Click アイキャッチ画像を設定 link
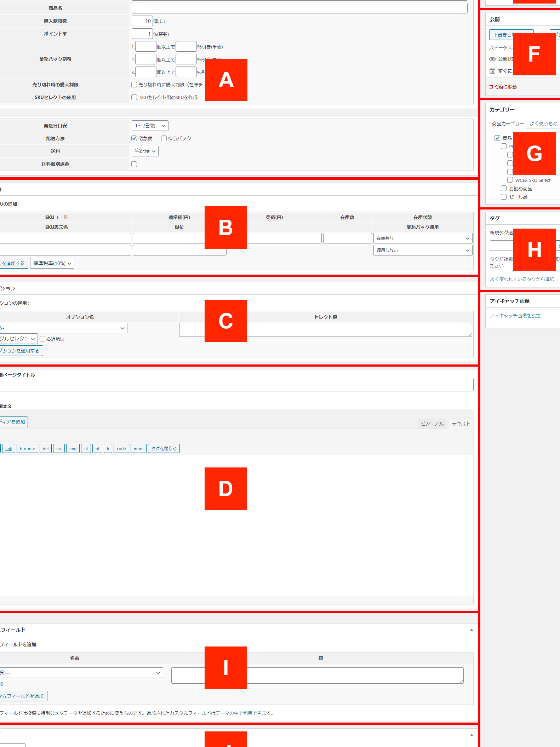The width and height of the screenshot is (560, 747). click(515, 316)
